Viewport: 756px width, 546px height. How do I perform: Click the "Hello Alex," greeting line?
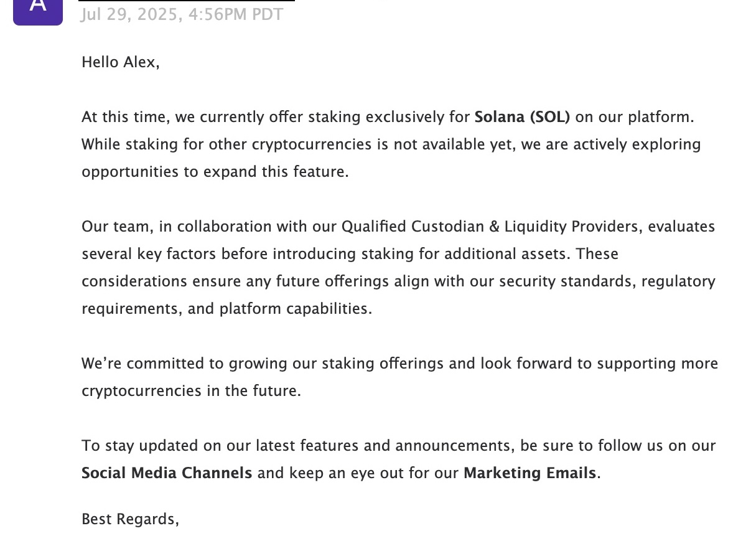121,62
